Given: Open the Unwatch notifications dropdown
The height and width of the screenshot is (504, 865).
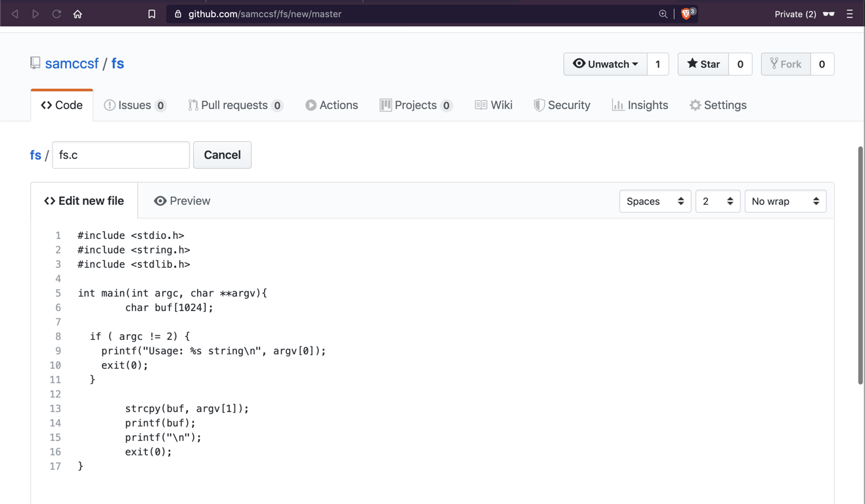Looking at the screenshot, I should coord(605,64).
